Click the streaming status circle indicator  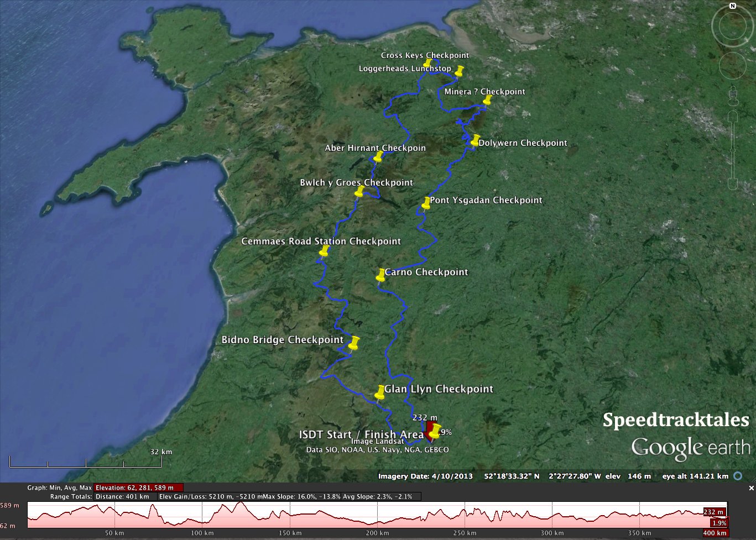coord(738,476)
